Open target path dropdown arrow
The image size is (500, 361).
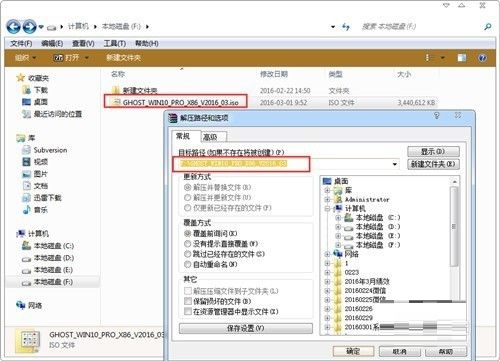pyautogui.click(x=395, y=164)
